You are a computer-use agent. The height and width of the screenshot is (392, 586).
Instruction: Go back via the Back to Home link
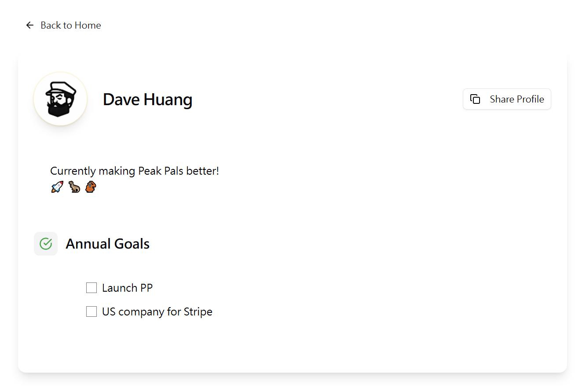pos(63,26)
